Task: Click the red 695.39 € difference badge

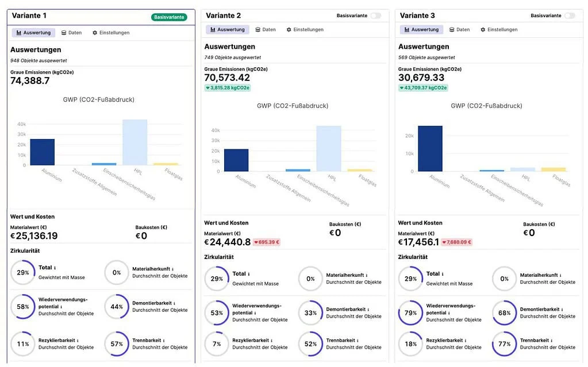Action: tap(267, 242)
